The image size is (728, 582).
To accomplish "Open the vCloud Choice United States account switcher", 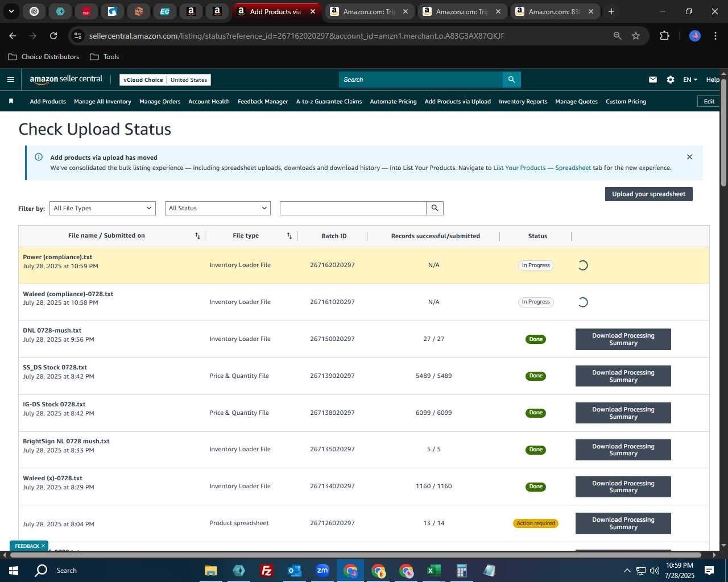I will [165, 80].
